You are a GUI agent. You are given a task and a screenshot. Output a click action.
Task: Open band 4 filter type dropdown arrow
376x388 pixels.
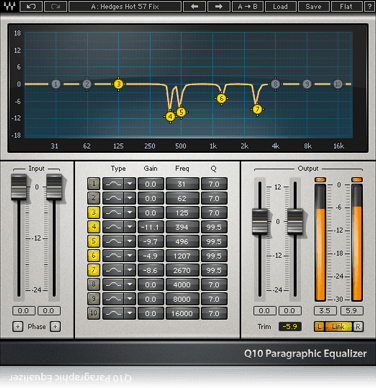click(129, 227)
